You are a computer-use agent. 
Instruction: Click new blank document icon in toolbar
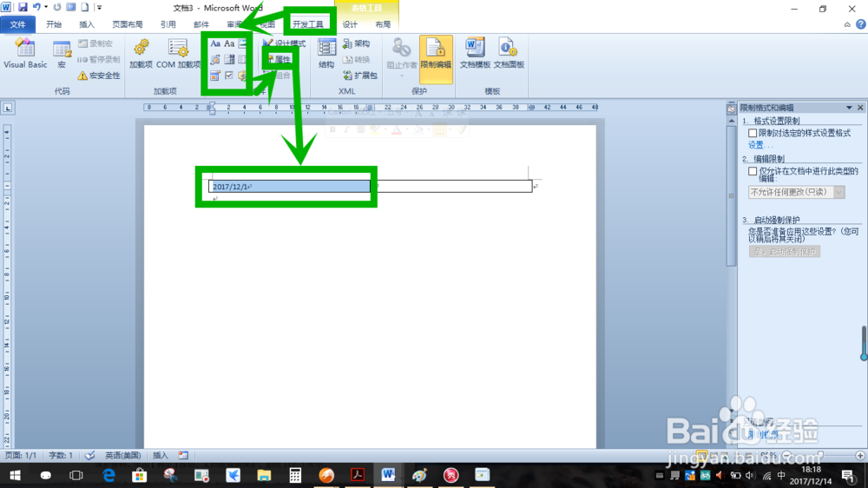coord(85,7)
